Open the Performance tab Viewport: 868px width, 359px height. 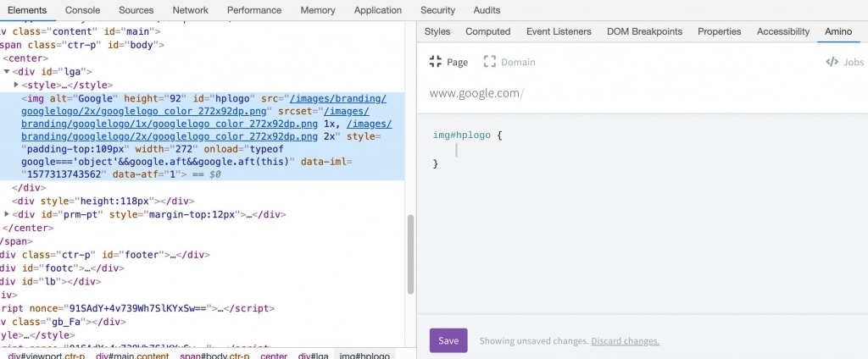[254, 10]
